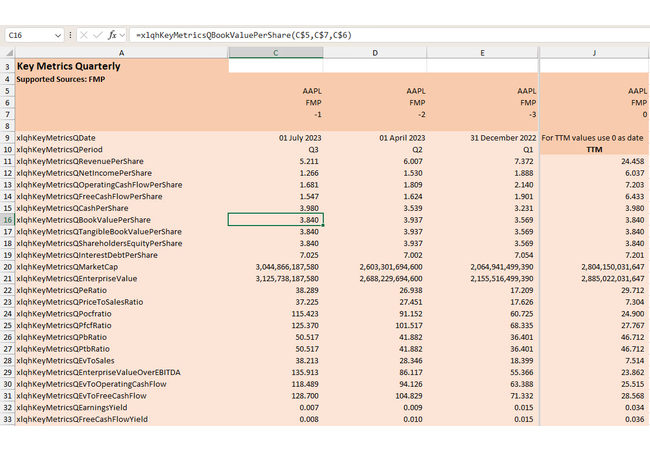Select row 16 header
The height and width of the screenshot is (450, 650).
(7, 220)
